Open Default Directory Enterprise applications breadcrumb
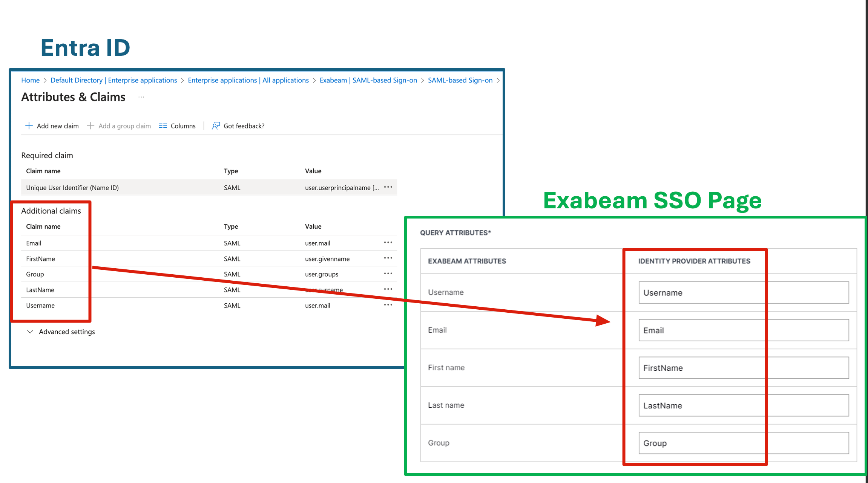Image resolution: width=868 pixels, height=483 pixels. [x=113, y=80]
